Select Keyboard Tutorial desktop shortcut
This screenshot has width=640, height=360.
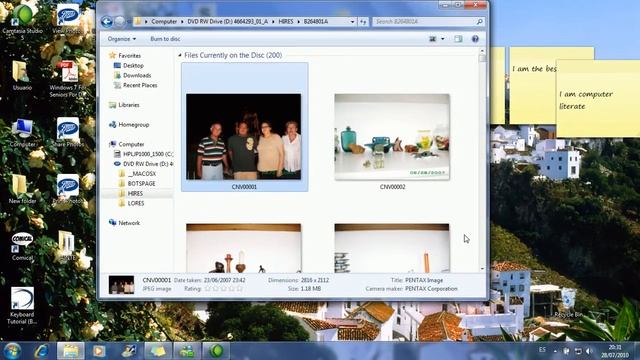pos(22,306)
